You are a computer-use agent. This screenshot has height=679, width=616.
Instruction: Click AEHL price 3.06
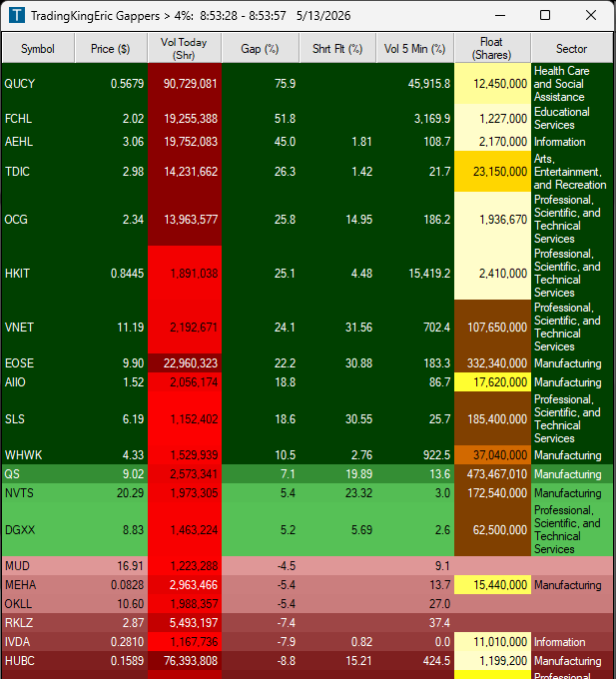tap(133, 142)
